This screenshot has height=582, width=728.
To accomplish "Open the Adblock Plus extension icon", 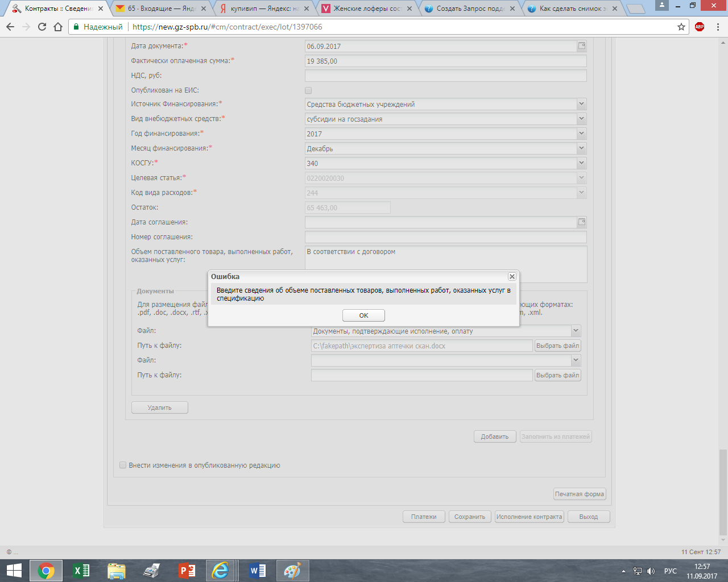I will [700, 27].
